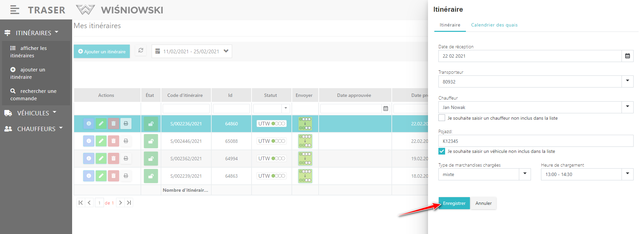Uncheck véhicule non inclus dans la liste

point(442,151)
